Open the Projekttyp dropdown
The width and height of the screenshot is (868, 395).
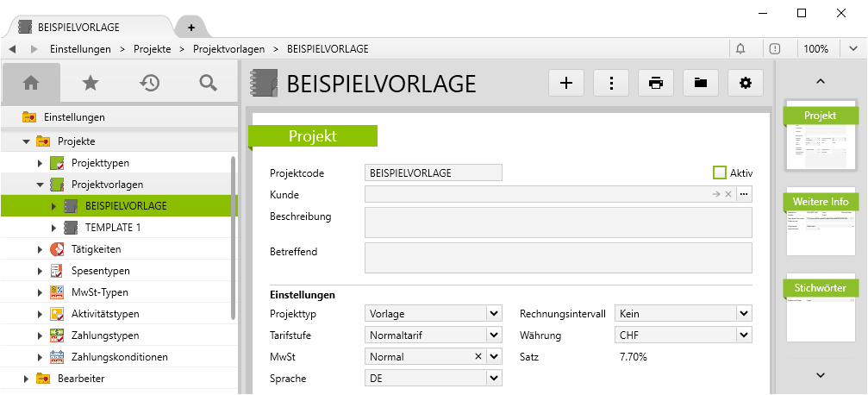click(x=494, y=313)
